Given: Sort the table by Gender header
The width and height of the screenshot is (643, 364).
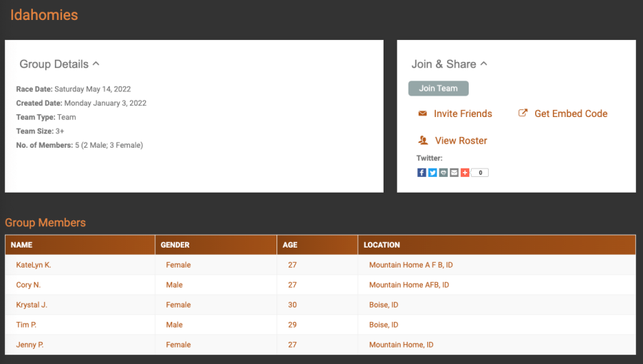Looking at the screenshot, I should tap(175, 245).
